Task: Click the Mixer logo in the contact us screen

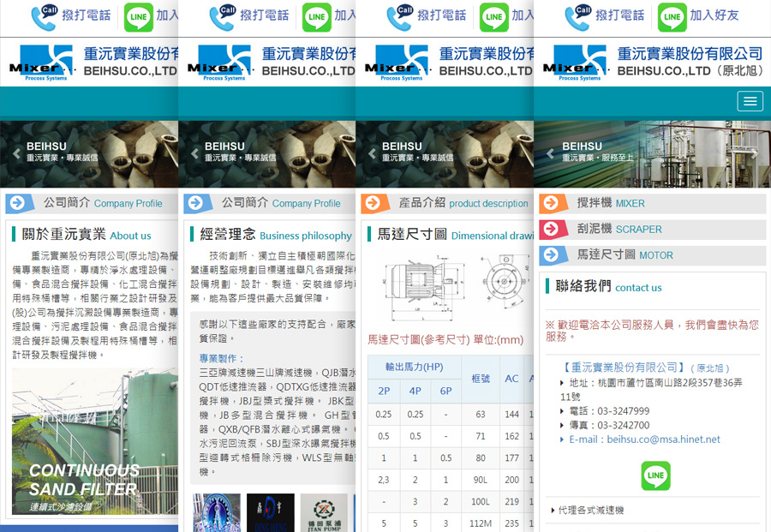Action: point(577,63)
